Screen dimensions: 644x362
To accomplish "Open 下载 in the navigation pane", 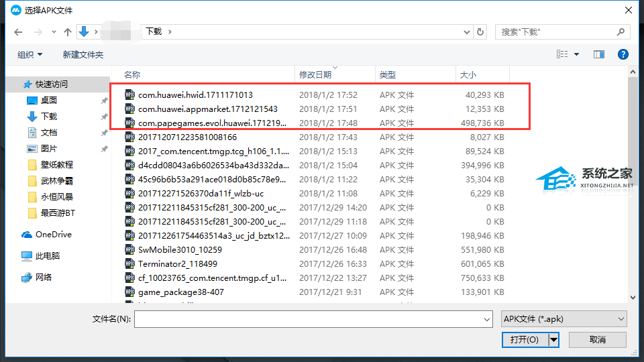I will pos(49,116).
